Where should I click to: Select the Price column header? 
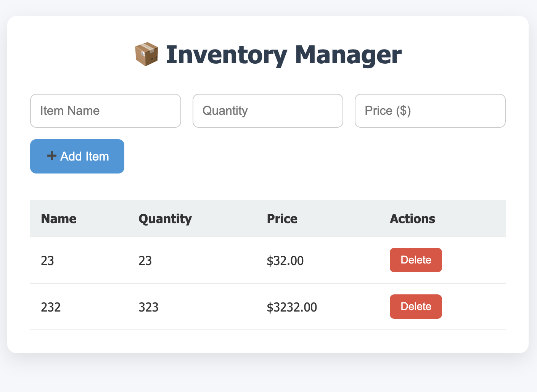(282, 219)
